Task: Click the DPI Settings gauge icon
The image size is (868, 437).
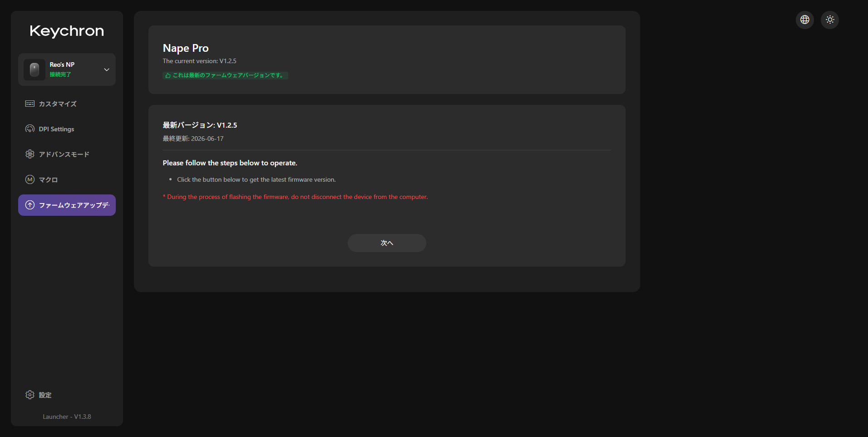Action: (x=30, y=129)
